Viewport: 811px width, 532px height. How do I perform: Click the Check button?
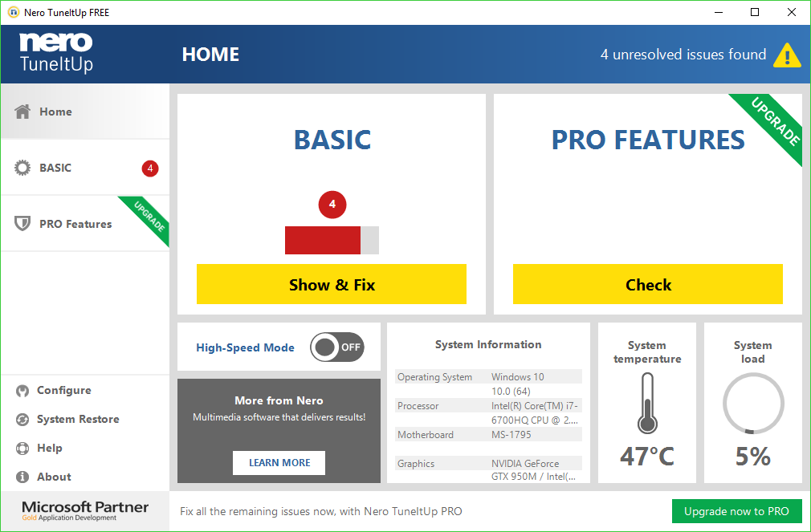click(x=647, y=284)
